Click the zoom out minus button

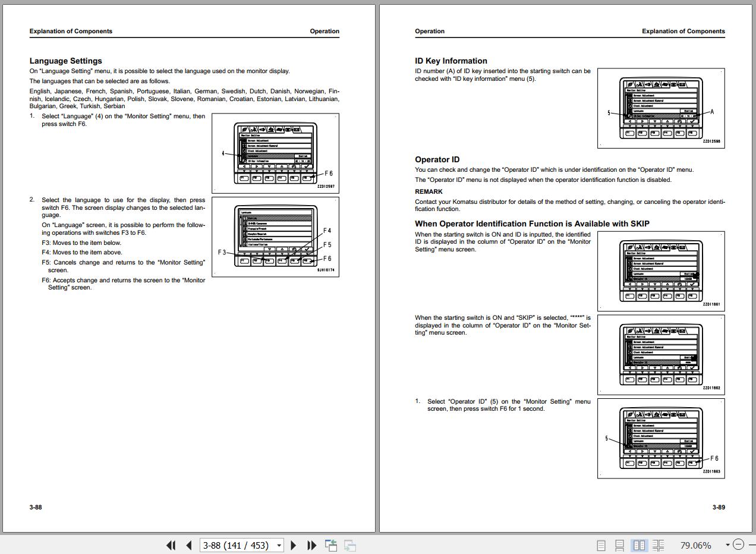738,544
